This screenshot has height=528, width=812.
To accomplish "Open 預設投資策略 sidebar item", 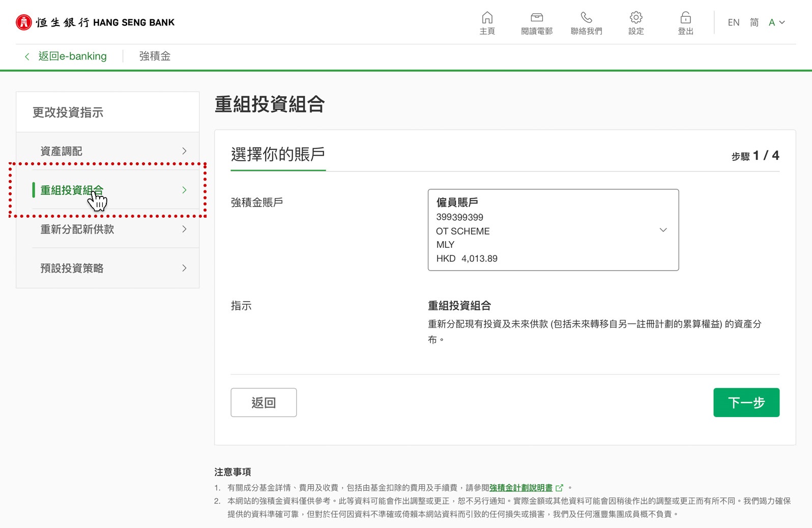I will tap(72, 268).
